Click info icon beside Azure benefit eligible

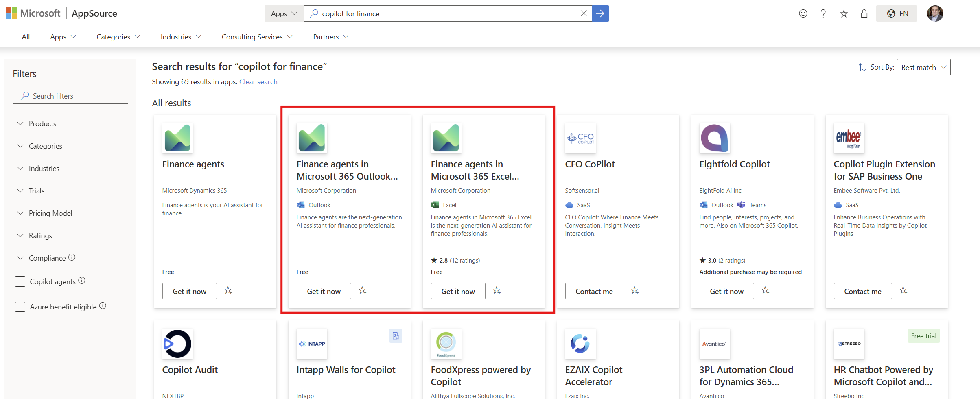(x=103, y=306)
